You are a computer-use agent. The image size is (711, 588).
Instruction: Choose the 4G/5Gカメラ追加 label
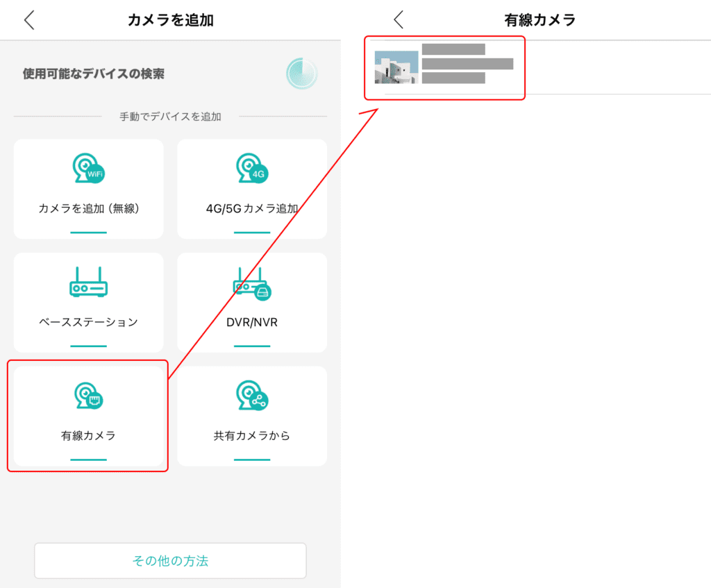[252, 208]
